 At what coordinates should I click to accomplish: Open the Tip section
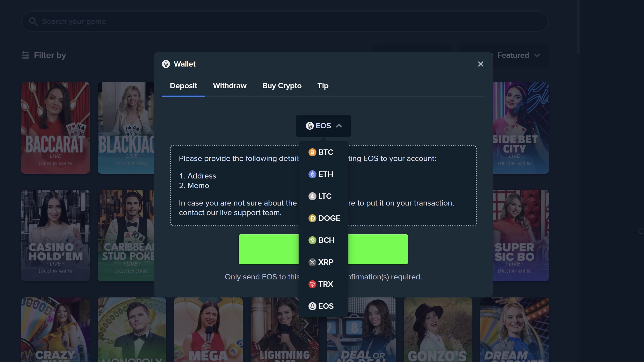pyautogui.click(x=323, y=86)
